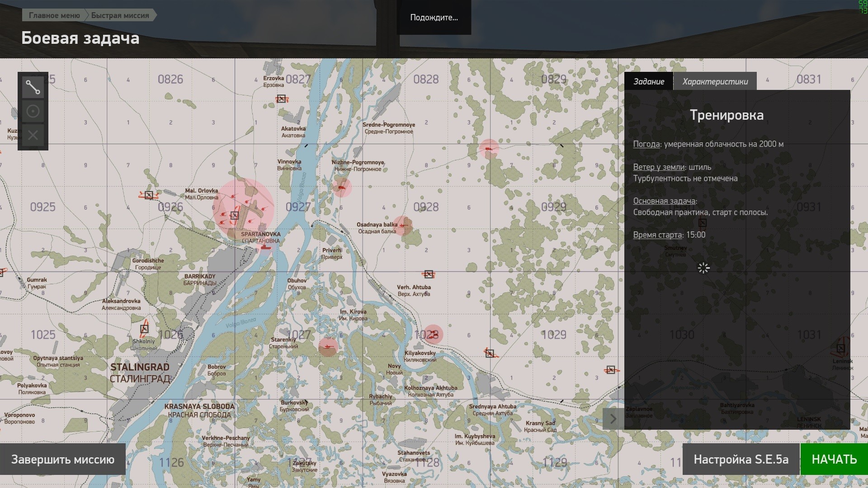Switch to the Задание tab
This screenshot has width=868, height=488.
[x=649, y=81]
